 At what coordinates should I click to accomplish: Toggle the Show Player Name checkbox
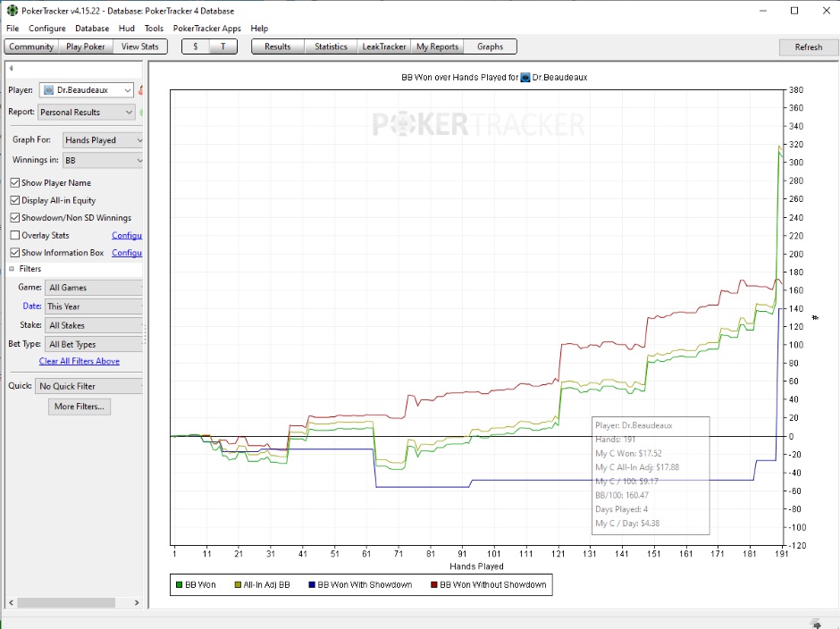(x=15, y=182)
